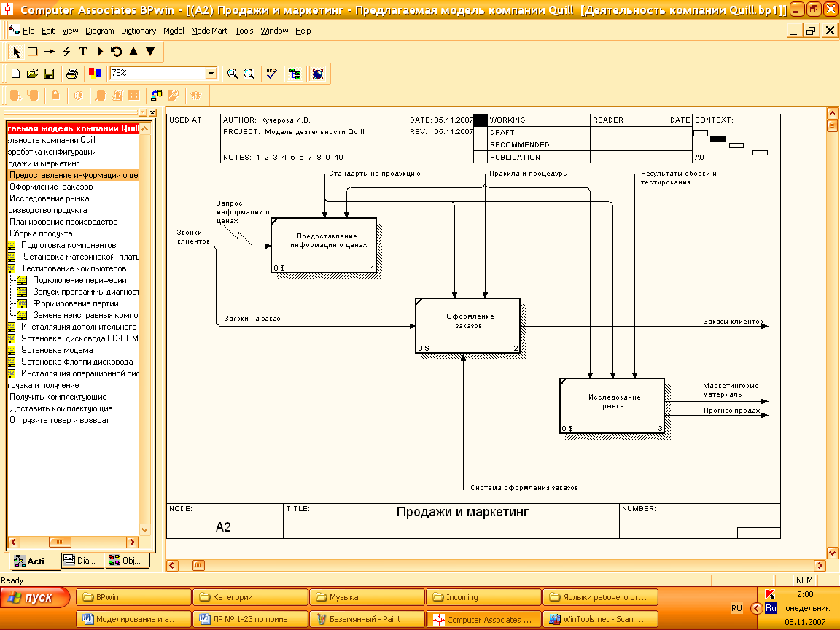Toggle the Model Explorer tree icon
The height and width of the screenshot is (630, 840).
click(x=295, y=74)
